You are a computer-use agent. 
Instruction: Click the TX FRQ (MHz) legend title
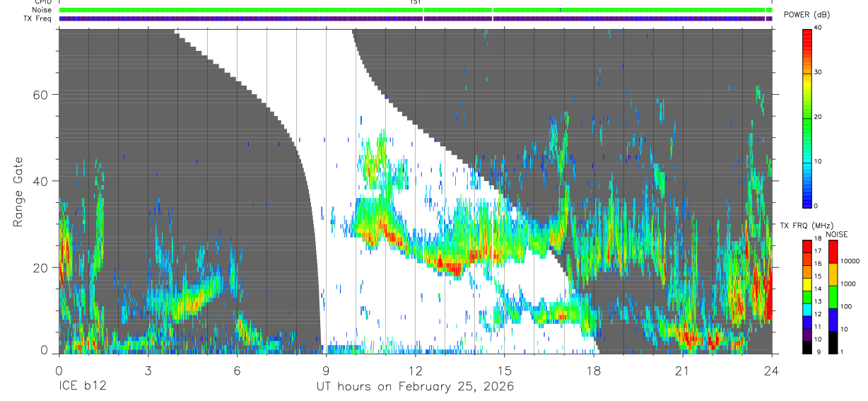807,226
